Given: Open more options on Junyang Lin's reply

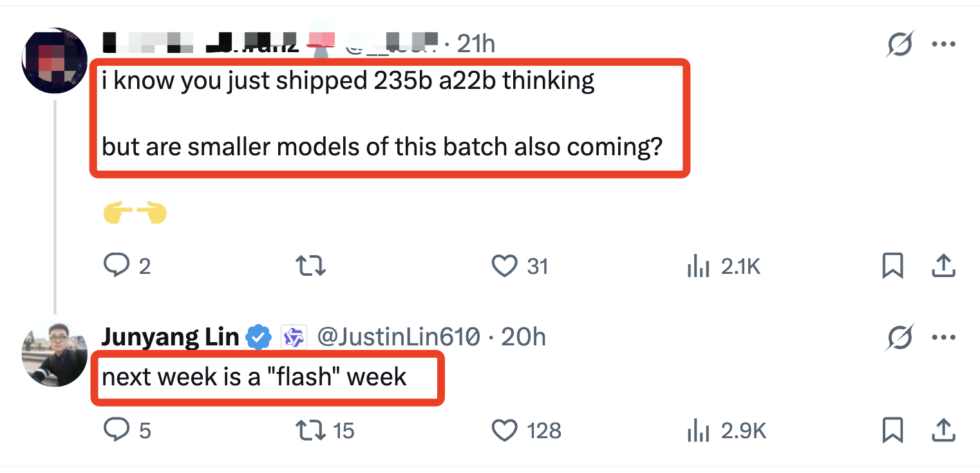Looking at the screenshot, I should 944,337.
